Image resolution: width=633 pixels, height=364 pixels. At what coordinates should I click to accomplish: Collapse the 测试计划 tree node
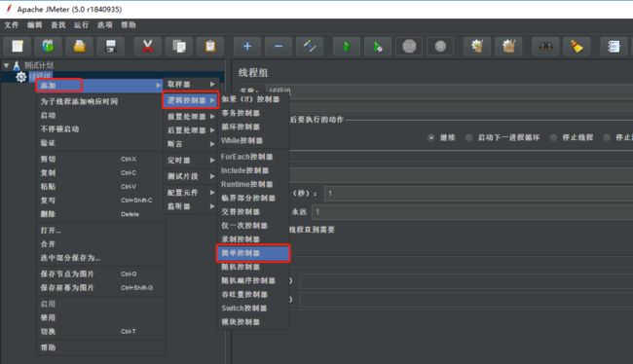pos(6,65)
